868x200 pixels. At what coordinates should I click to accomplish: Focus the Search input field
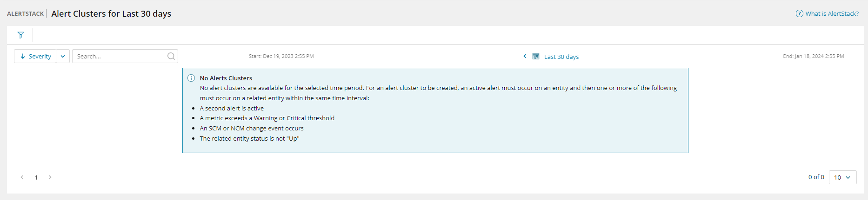pyautogui.click(x=120, y=56)
